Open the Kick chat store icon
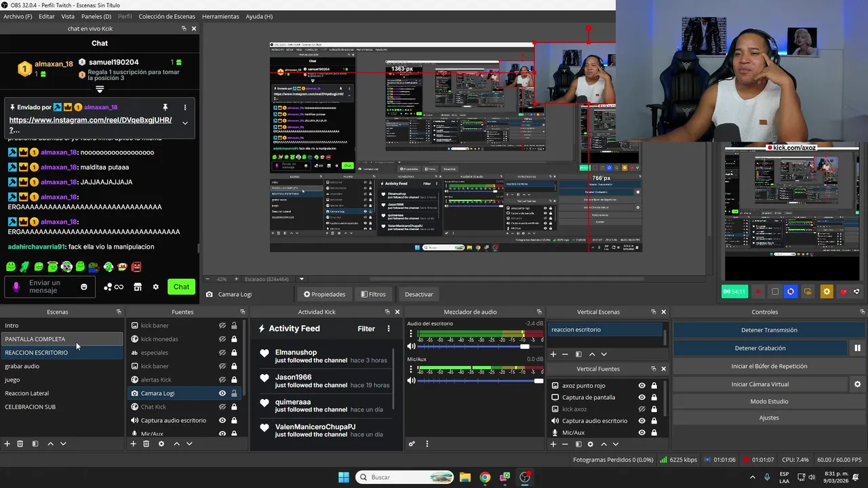Screen dimensions: 868x488 click(x=138, y=287)
